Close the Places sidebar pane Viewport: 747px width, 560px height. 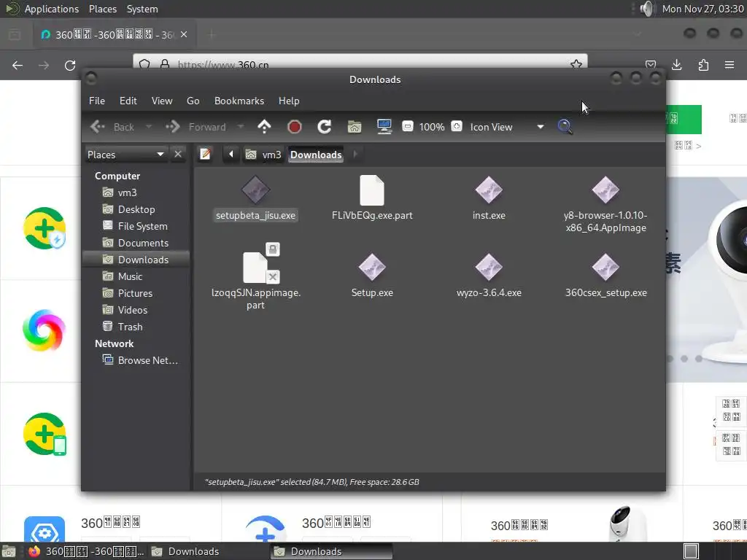(x=178, y=155)
